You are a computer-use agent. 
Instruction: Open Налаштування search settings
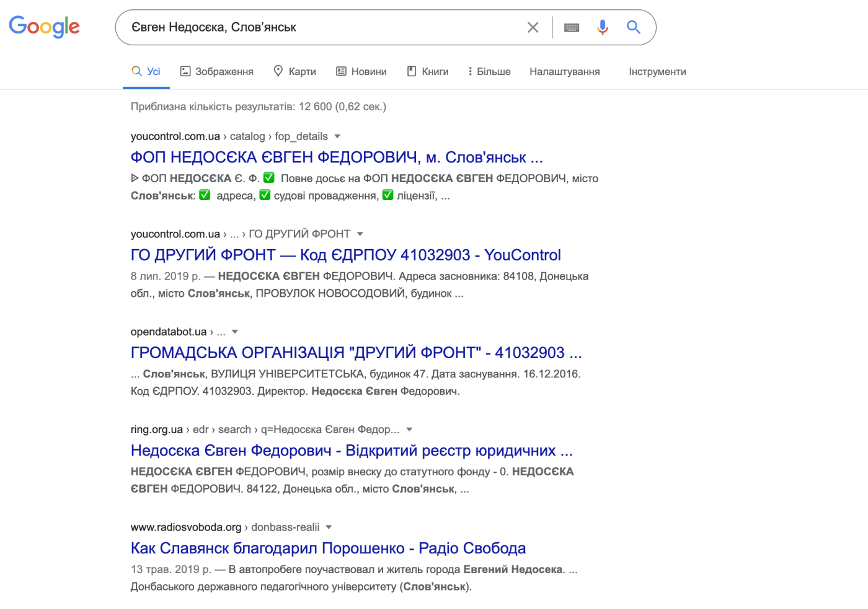coord(565,71)
